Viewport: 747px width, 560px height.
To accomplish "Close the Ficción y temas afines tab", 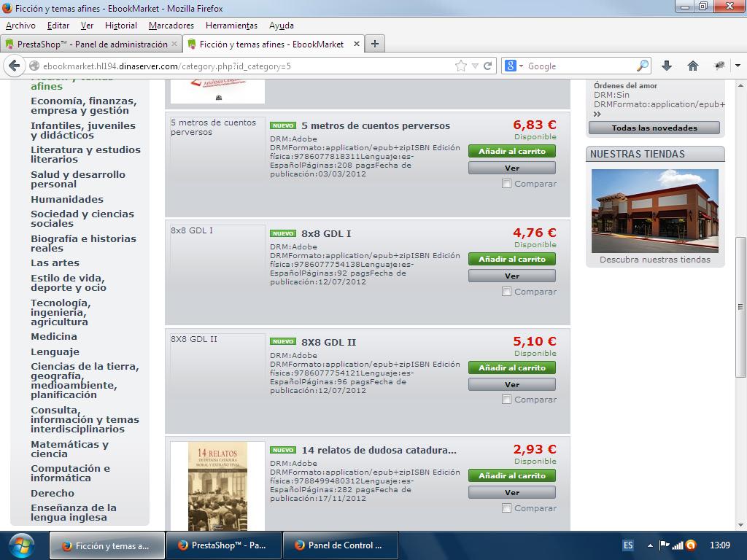I will tap(356, 44).
